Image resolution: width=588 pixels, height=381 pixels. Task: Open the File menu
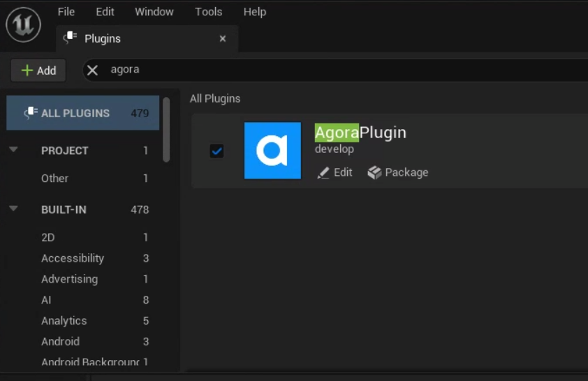66,12
